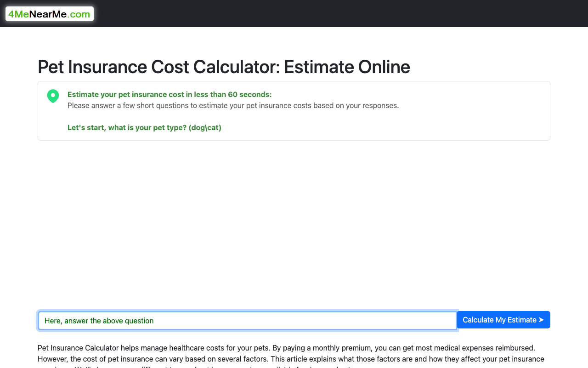This screenshot has height=368, width=588.
Task: Select the Pet Insurance Cost Calculator heading
Action: [x=224, y=67]
